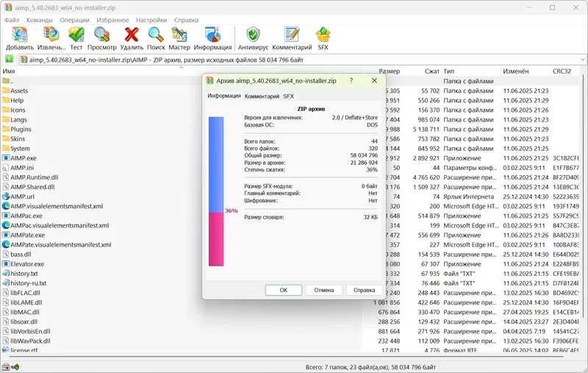Click the Справка button in dialog
The width and height of the screenshot is (588, 373).
coord(364,290)
